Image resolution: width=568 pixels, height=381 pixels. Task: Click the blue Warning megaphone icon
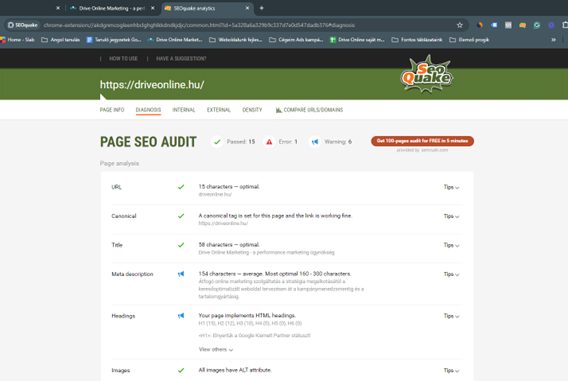(x=315, y=142)
